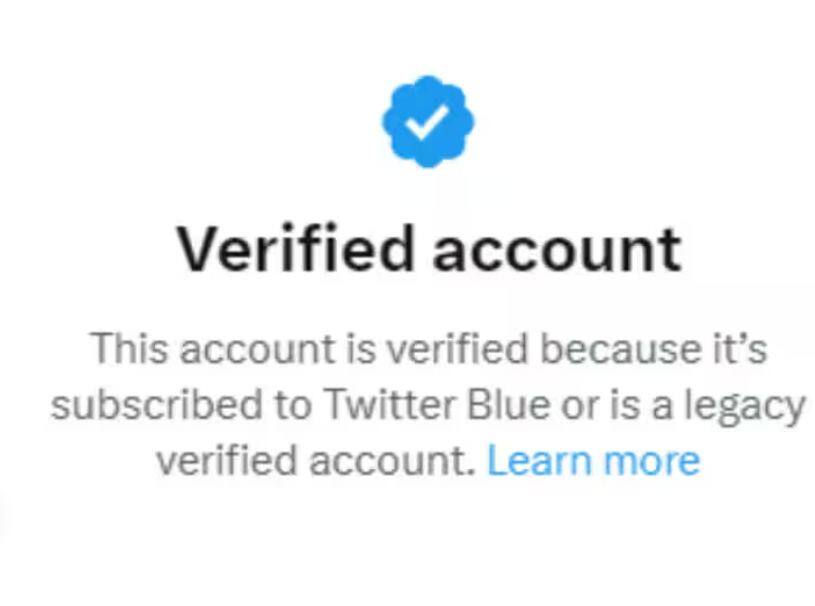Click "verified account." before Learn more
815x606 pixels.
[316, 461]
